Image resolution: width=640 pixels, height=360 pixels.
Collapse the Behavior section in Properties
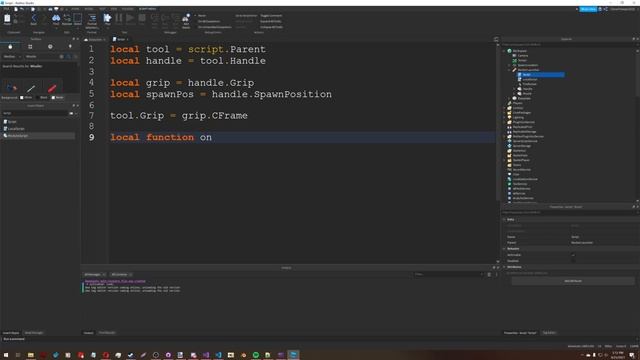pyautogui.click(x=504, y=249)
